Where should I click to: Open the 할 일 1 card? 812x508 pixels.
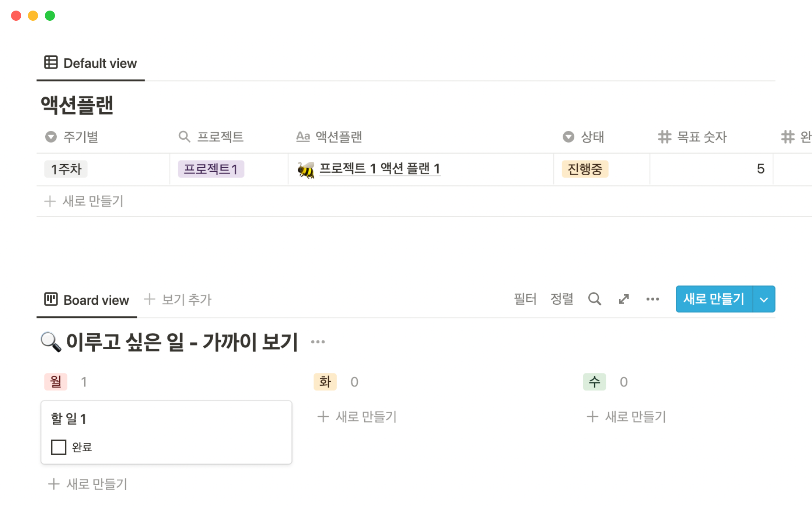point(166,419)
